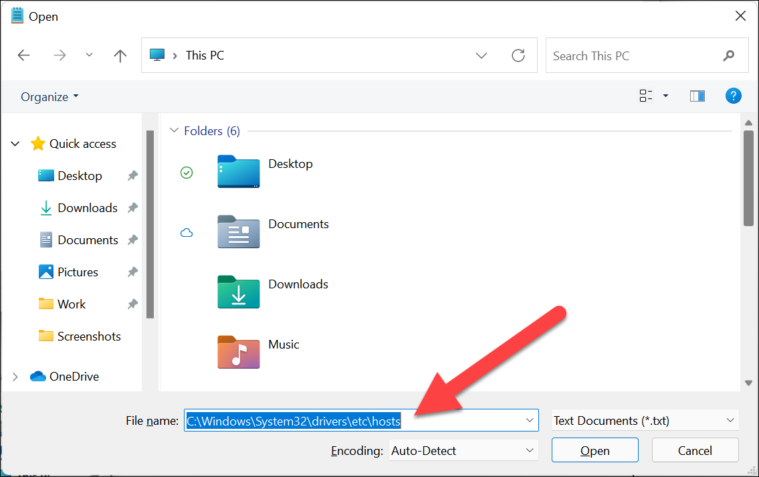This screenshot has width=759, height=477.
Task: Refresh the This PC location
Action: 518,56
